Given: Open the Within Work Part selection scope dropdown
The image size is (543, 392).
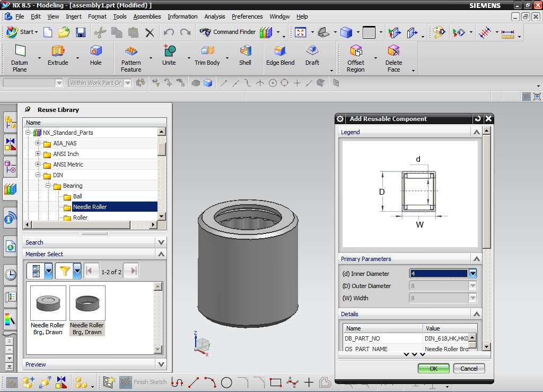Looking at the screenshot, I should pyautogui.click(x=128, y=83).
